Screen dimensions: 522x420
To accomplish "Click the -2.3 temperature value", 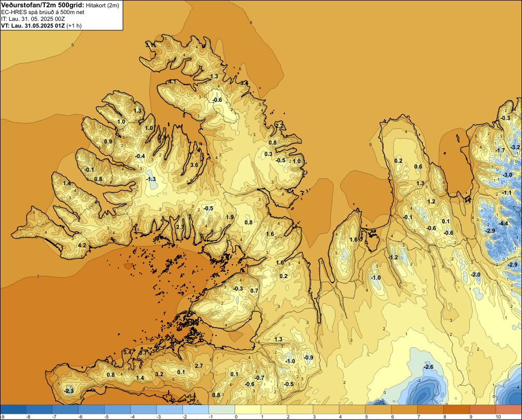I will (69, 391).
